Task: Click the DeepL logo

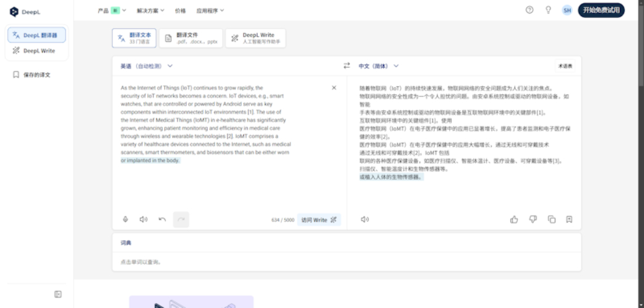Action: [25, 12]
